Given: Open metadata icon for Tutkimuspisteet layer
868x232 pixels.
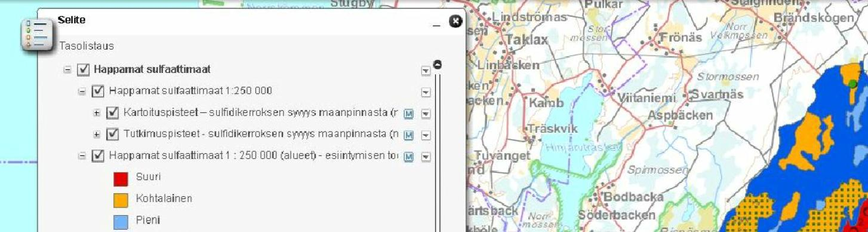Looking at the screenshot, I should 409,136.
